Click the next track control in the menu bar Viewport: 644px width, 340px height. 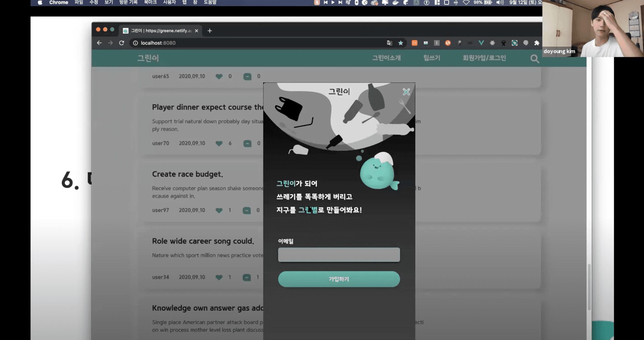pyautogui.click(x=340, y=3)
